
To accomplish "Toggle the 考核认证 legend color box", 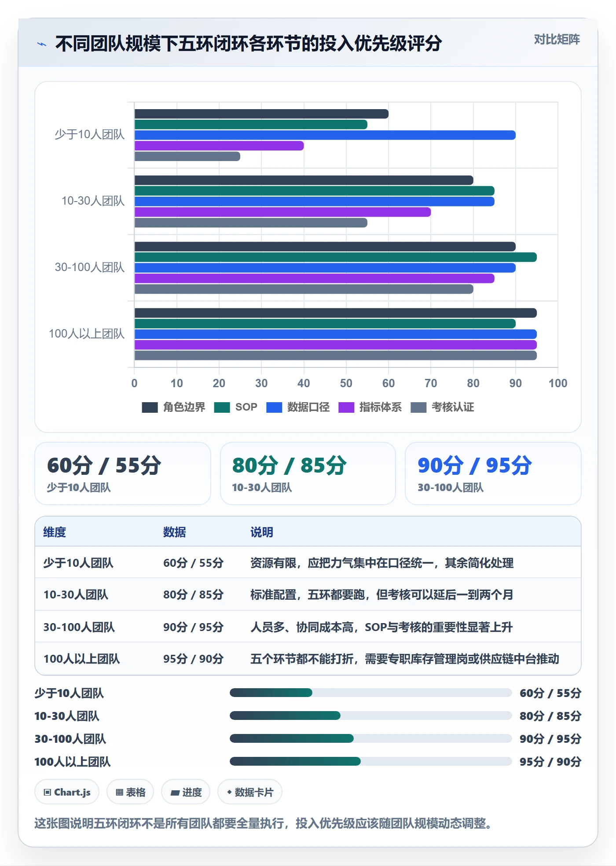I will coord(418,407).
